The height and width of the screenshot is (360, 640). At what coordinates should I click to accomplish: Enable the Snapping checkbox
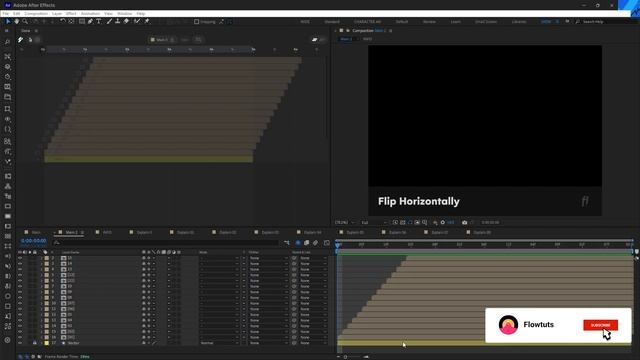point(196,22)
